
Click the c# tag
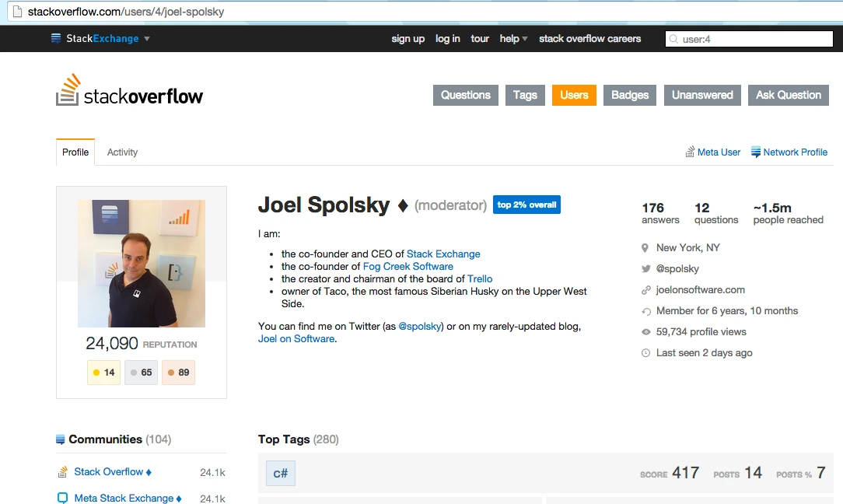pos(281,474)
